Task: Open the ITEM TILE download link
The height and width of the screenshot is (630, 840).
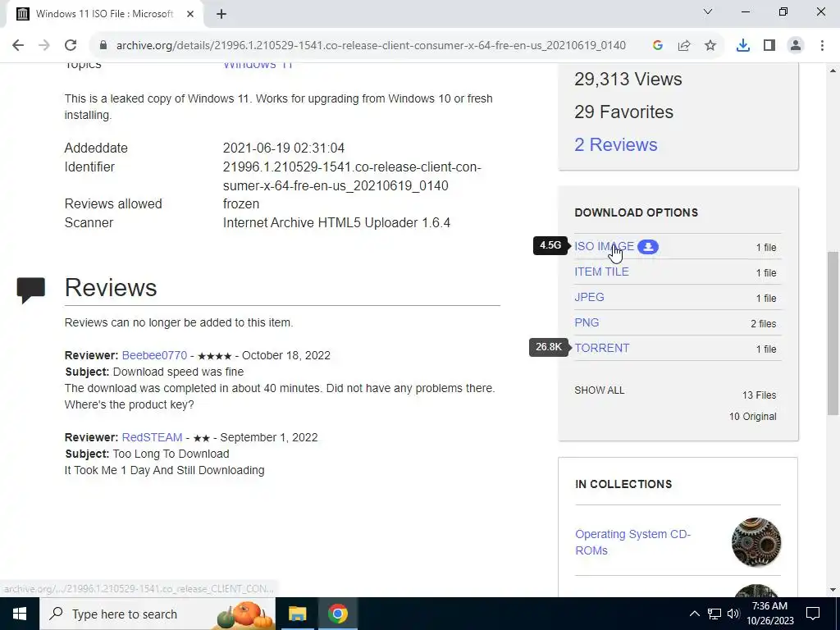Action: pyautogui.click(x=601, y=272)
